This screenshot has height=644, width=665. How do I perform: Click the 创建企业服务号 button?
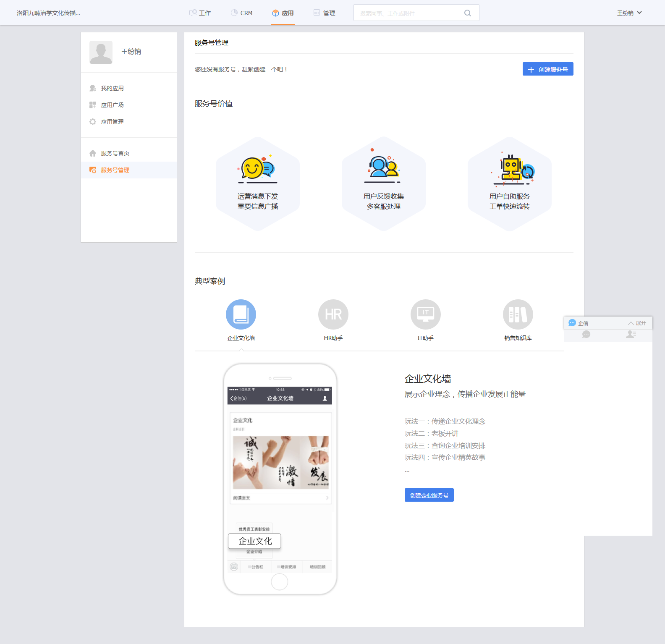pos(429,495)
